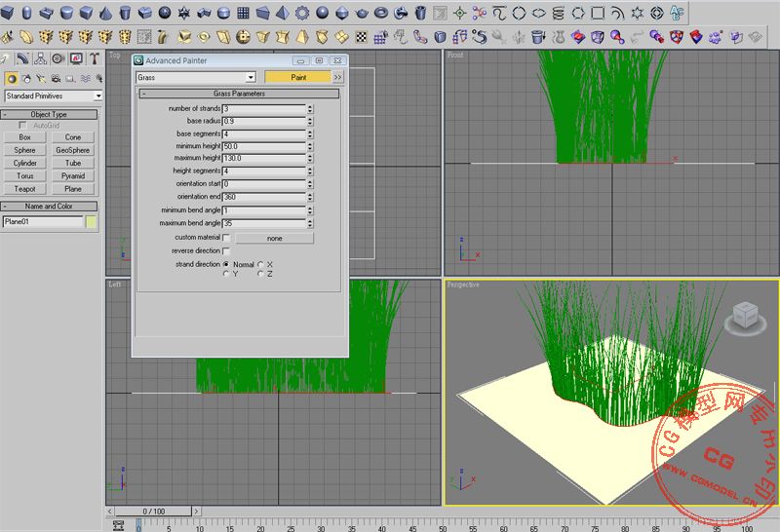Select the Space Warps wave icon

tap(86, 79)
